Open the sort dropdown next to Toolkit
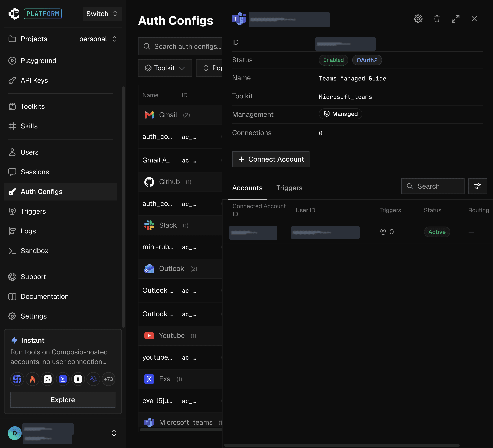Viewport: 493px width, 448px height. click(209, 68)
